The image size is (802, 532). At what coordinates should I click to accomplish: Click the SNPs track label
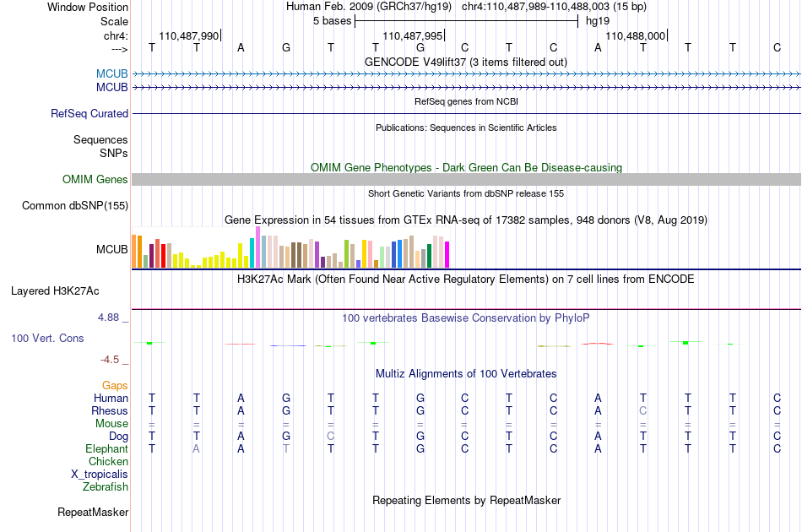click(114, 153)
